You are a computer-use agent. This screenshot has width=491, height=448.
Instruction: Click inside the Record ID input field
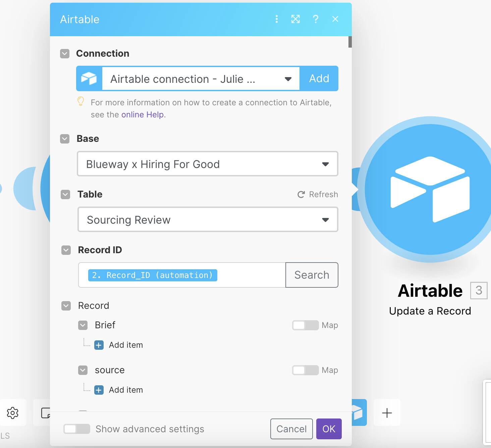tap(182, 275)
